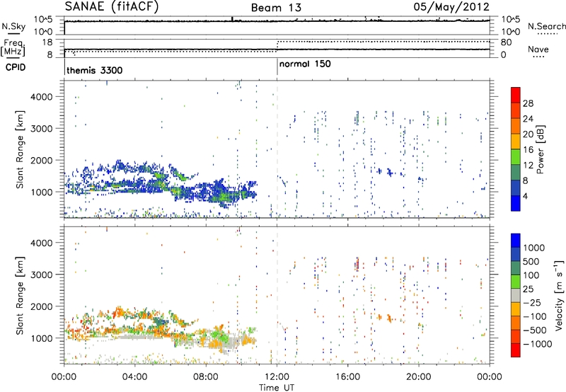Click the '16:00' time tick label
The width and height of the screenshot is (566, 392).
pyautogui.click(x=347, y=377)
